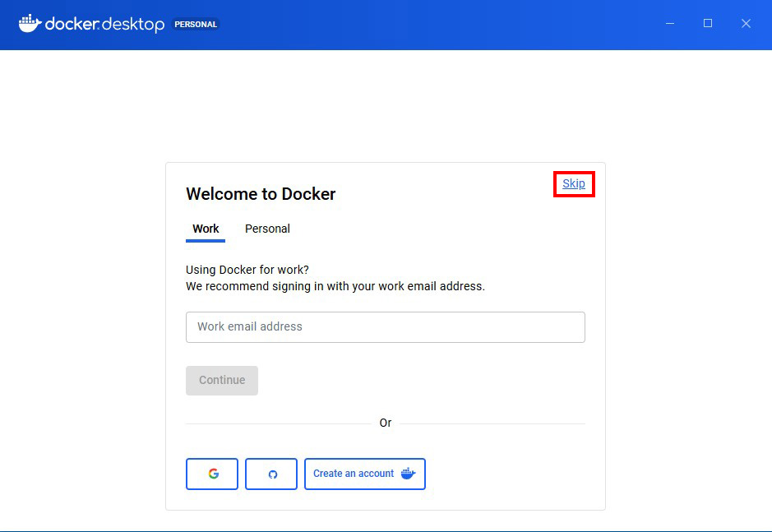Switch to the Personal tab

[266, 229]
